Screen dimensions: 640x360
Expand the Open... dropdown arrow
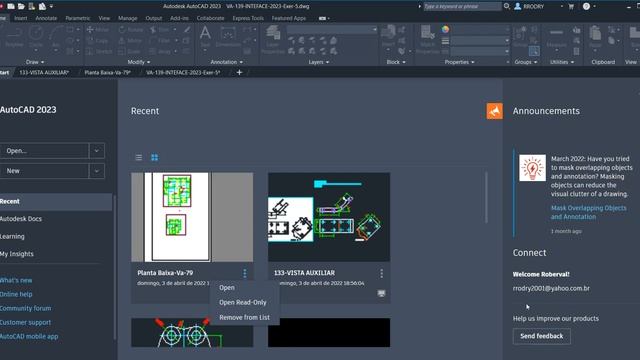click(96, 151)
